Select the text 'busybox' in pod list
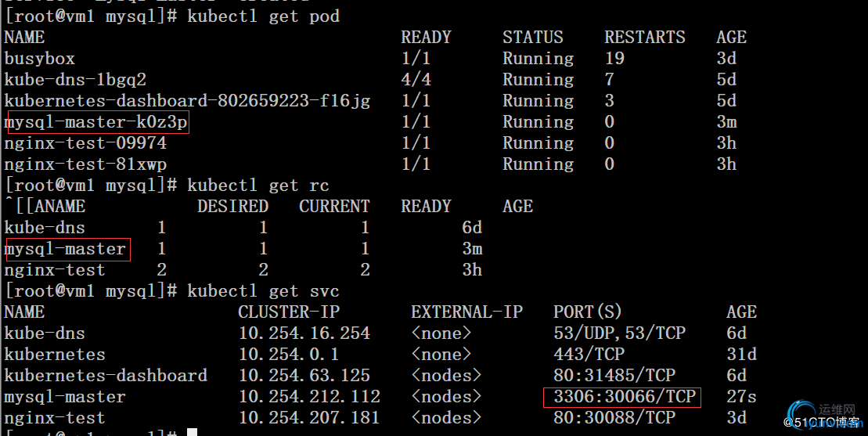 pos(39,59)
